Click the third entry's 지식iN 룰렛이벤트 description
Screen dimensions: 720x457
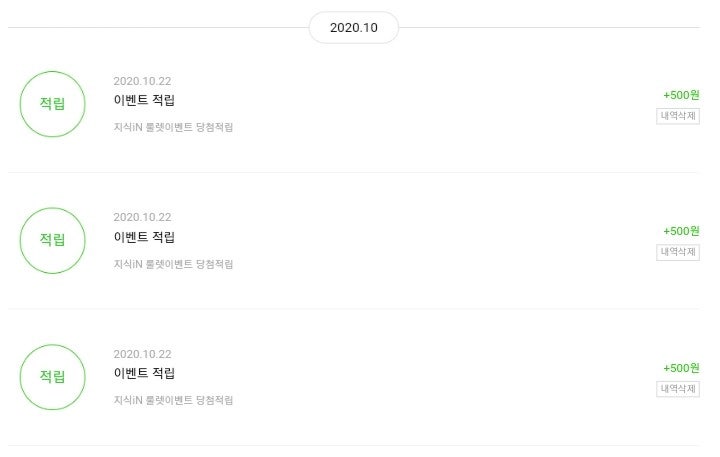(x=174, y=400)
